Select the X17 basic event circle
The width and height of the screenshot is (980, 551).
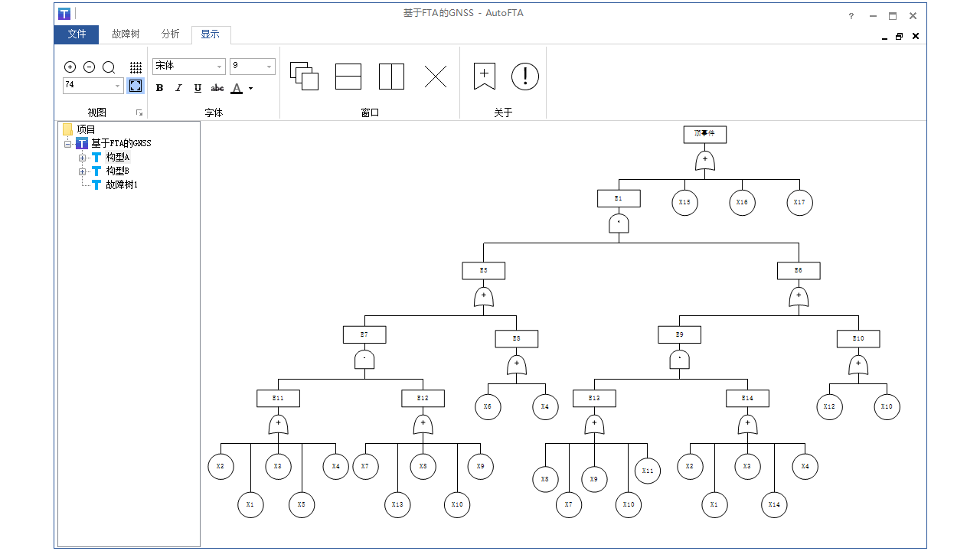click(x=800, y=203)
